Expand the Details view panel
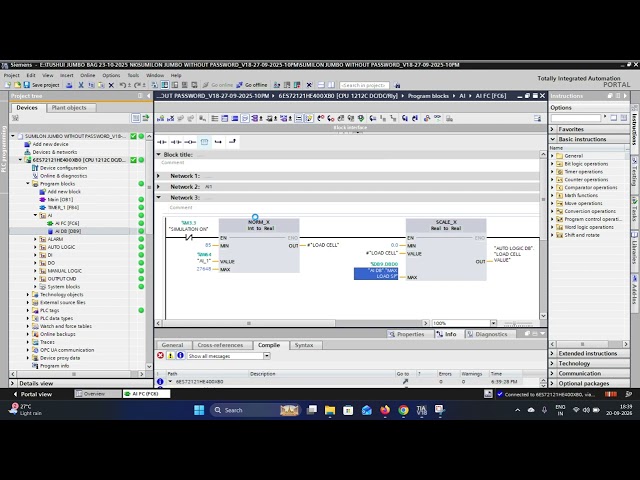This screenshot has width=640, height=480. click(x=12, y=383)
